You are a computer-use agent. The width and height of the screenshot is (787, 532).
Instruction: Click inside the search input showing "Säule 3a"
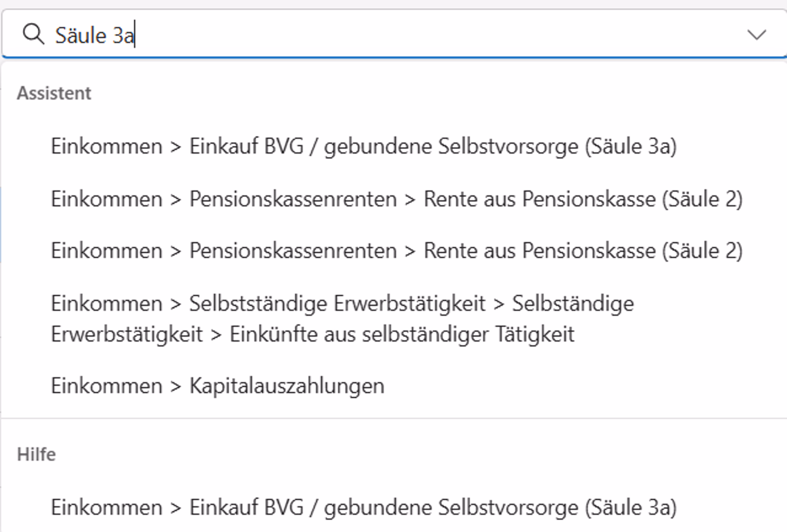[246, 34]
